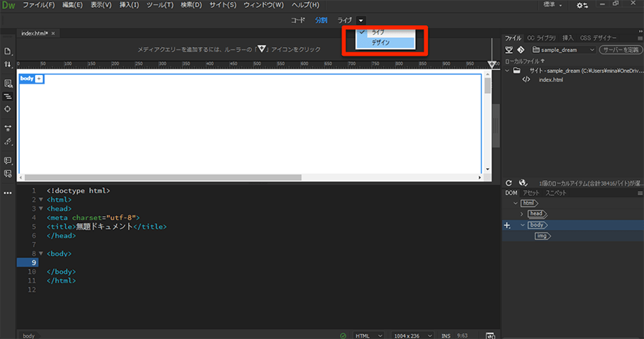This screenshot has height=339, width=644.
Task: Expand the head node in DOM panel
Action: tap(522, 214)
